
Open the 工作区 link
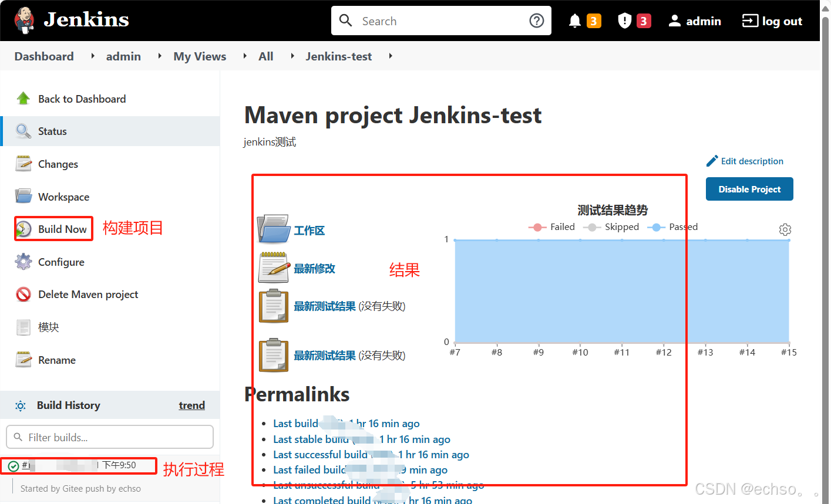click(309, 231)
